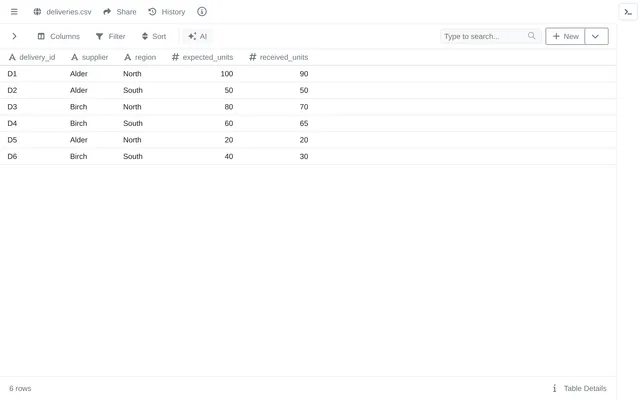Open the dropdown arrow next to New
The width and height of the screenshot is (640, 400).
pyautogui.click(x=596, y=36)
